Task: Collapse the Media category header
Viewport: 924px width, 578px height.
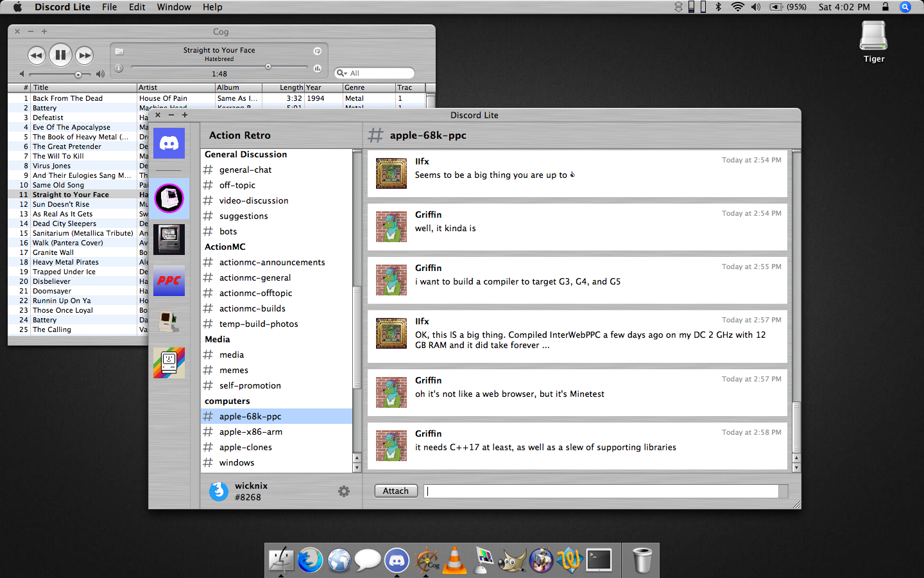Action: click(218, 339)
